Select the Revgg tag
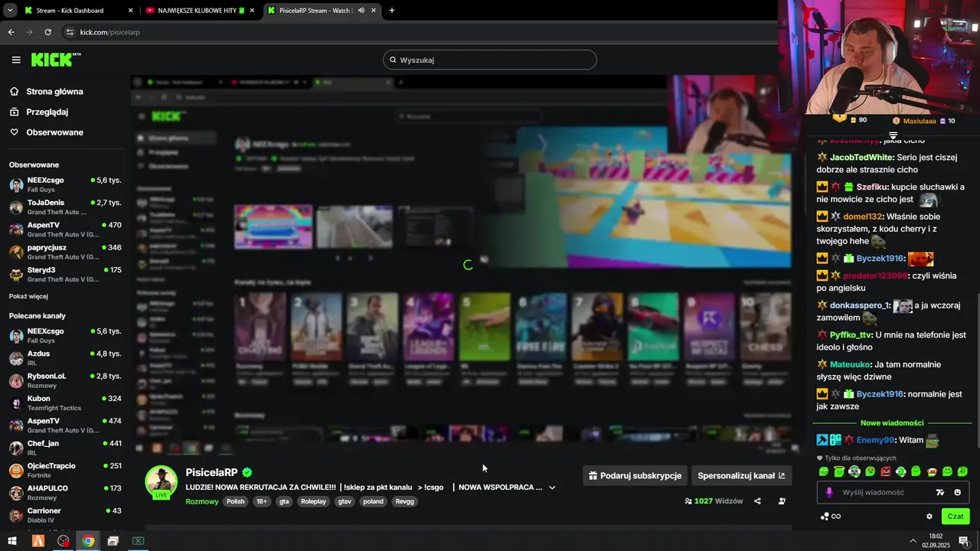980x551 pixels. (405, 501)
